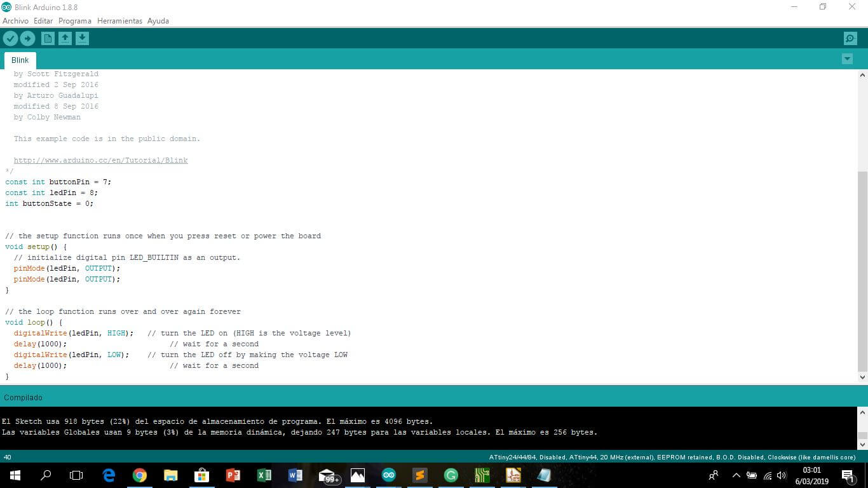Click the Arduino taskbar icon
Viewport: 868px width, 488px height.
389,475
